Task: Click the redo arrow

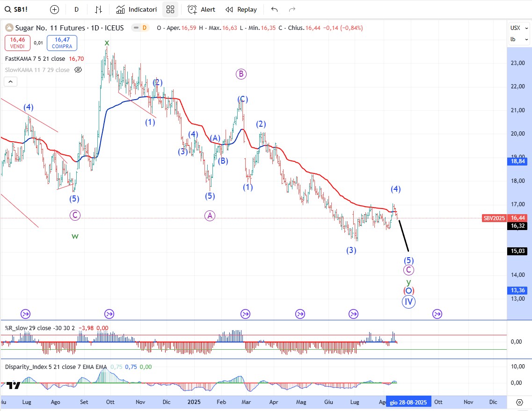Action: [292, 9]
